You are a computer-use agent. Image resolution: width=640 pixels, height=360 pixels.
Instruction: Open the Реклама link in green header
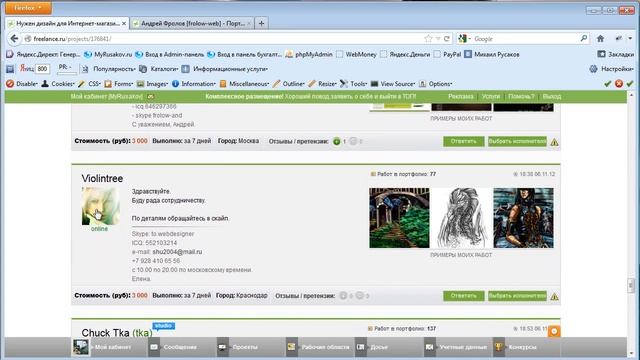click(460, 96)
